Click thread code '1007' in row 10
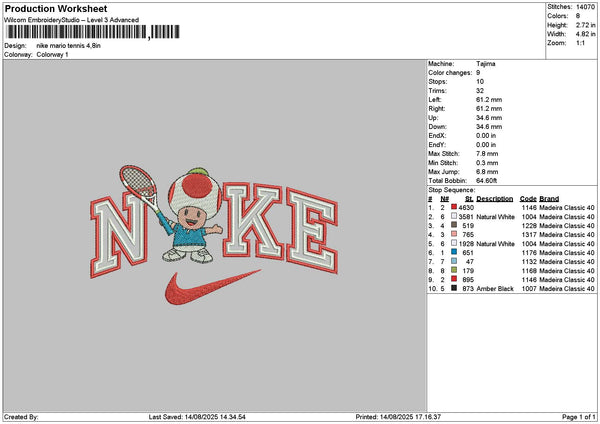The image size is (600, 424). point(529,289)
